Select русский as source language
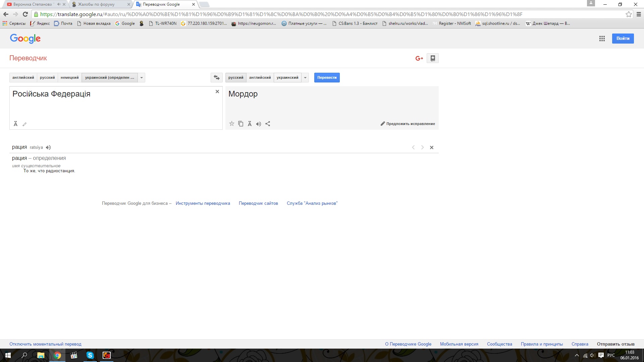644x362 pixels. click(47, 77)
